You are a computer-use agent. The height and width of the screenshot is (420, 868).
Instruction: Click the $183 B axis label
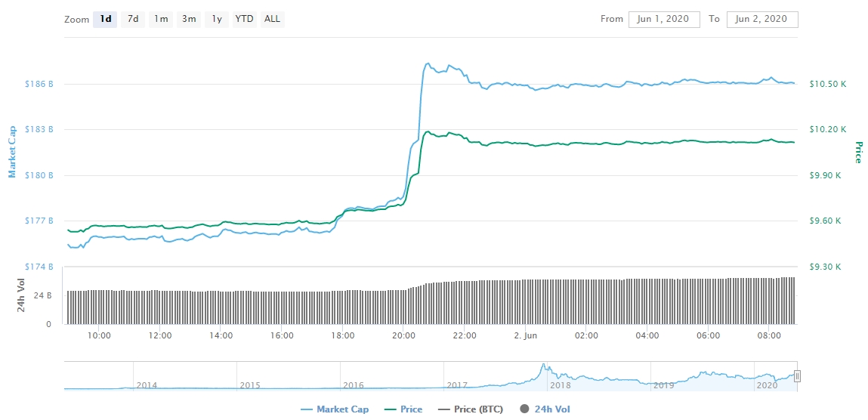(x=39, y=129)
